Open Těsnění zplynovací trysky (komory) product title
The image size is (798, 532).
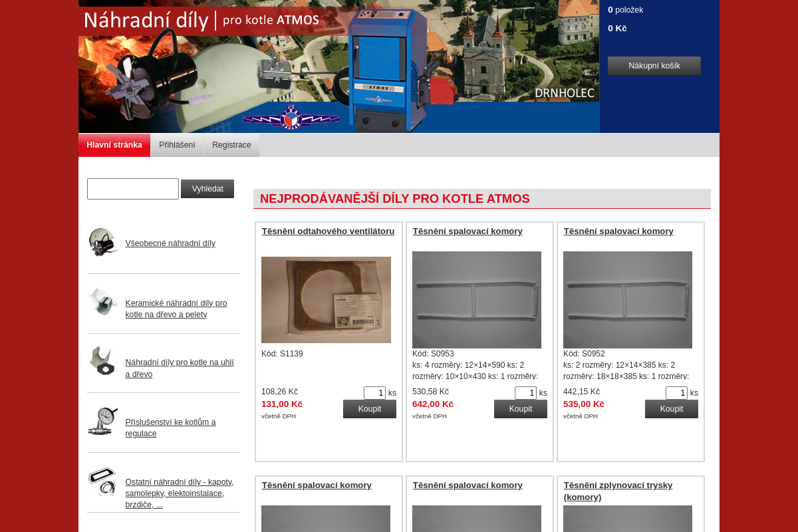[618, 491]
